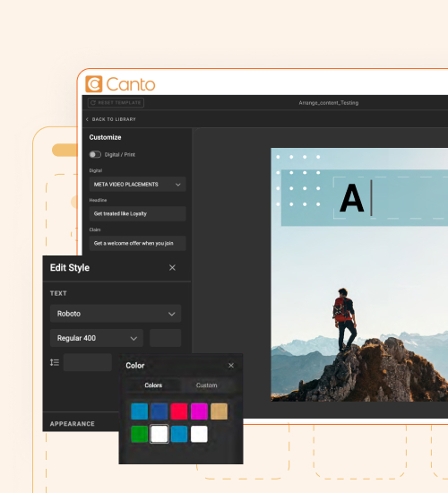This screenshot has width=448, height=493.
Task: Close the Color popup
Action: tap(231, 366)
